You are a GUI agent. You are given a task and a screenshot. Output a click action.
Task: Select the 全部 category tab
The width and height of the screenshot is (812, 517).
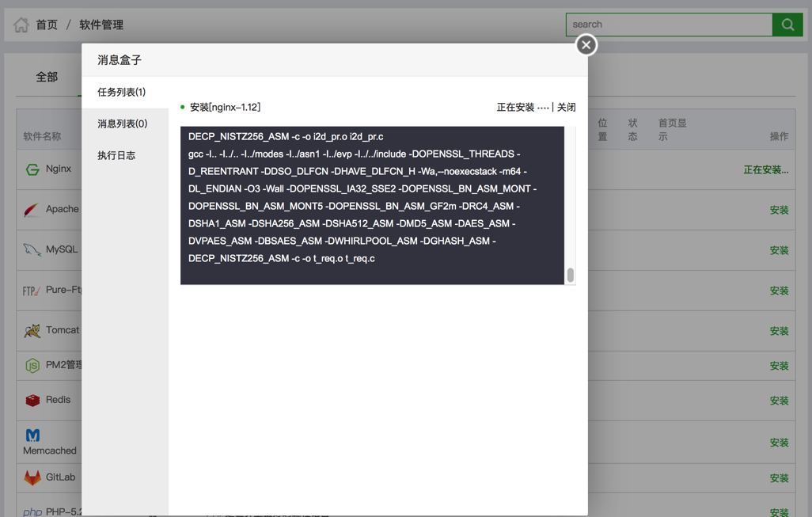click(x=47, y=77)
